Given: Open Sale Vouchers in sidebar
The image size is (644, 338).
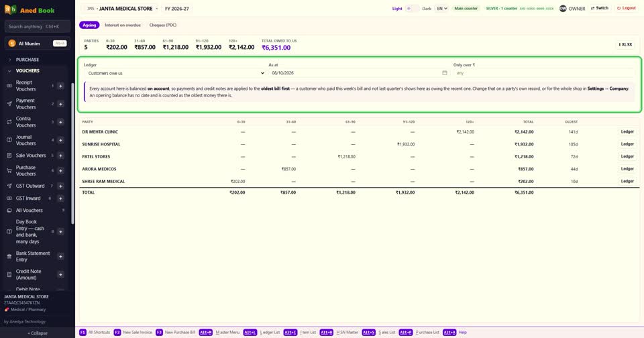Looking at the screenshot, I should [31, 156].
